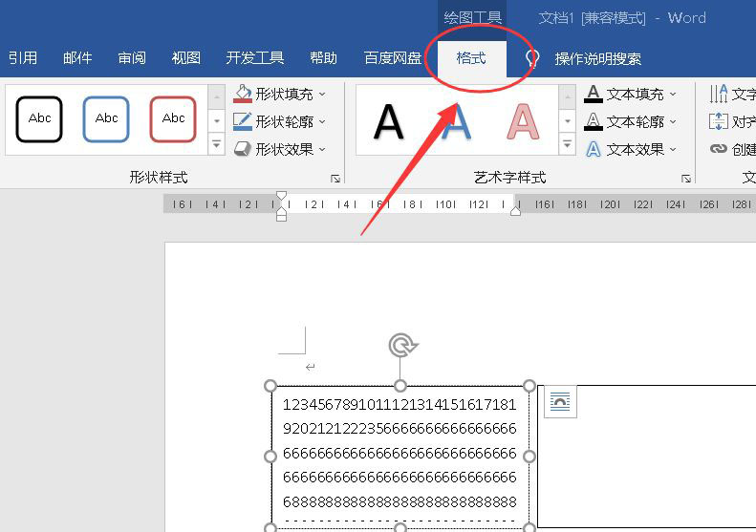Click the top-middle text box resize handle
The width and height of the screenshot is (756, 532).
click(x=400, y=386)
